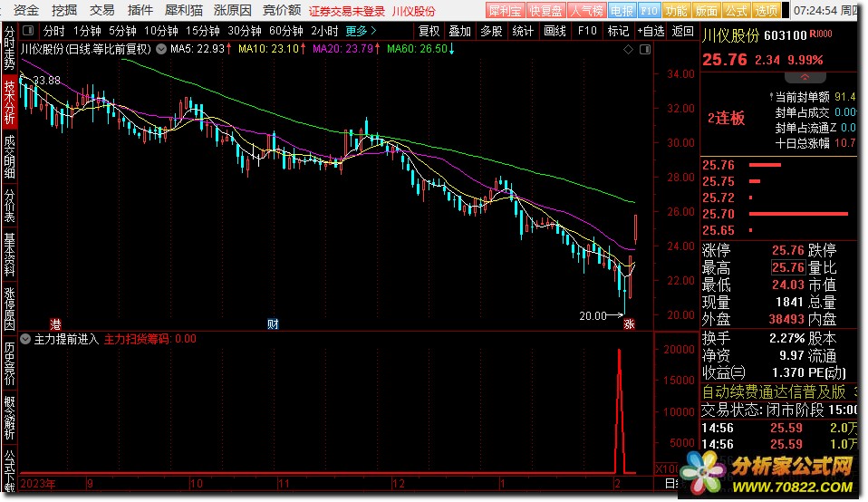This screenshot has width=868, height=502.
Task: Click the 标记 toolbar button
Action: (x=618, y=31)
